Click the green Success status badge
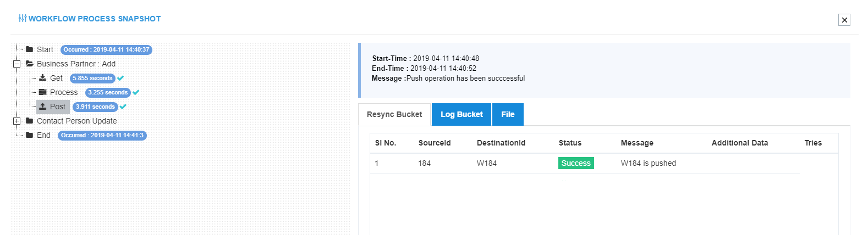868x235 pixels. 576,163
